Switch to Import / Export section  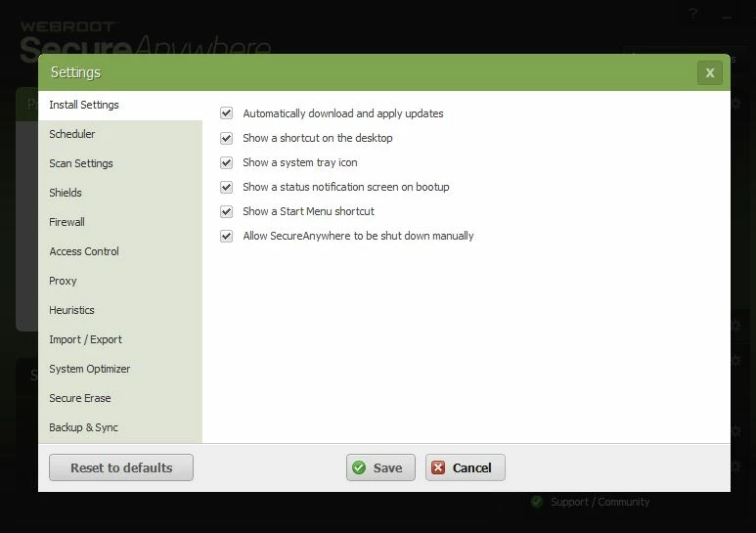(120, 339)
